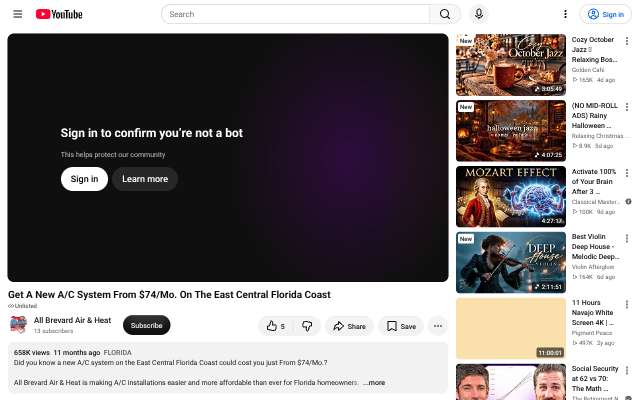Click the Violin Afterglow channel name

coord(593,267)
